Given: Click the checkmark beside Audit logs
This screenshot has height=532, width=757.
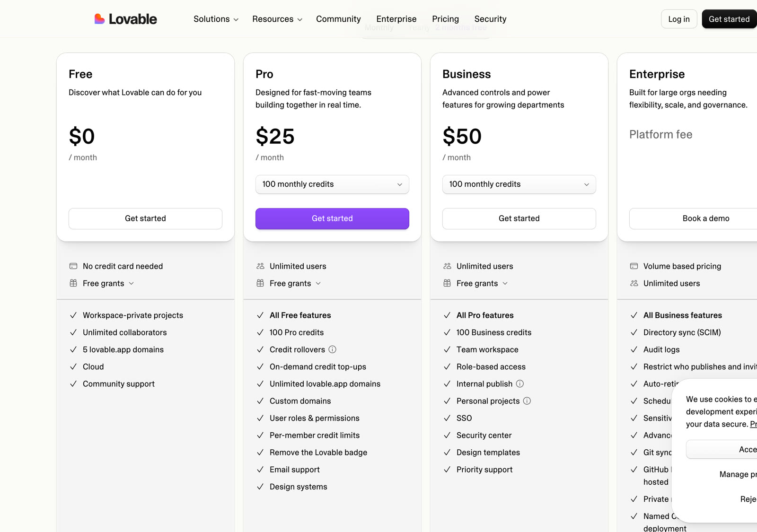Looking at the screenshot, I should tap(634, 349).
